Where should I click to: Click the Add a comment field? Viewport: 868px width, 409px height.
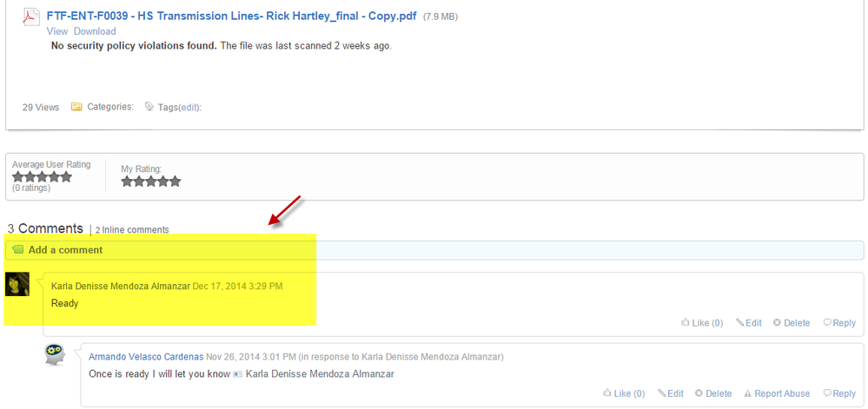(434, 250)
